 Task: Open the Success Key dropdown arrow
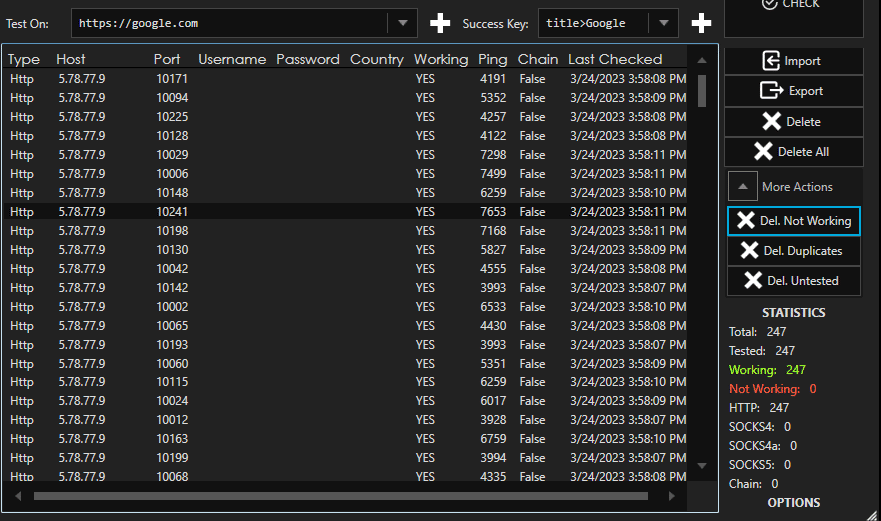tap(664, 23)
